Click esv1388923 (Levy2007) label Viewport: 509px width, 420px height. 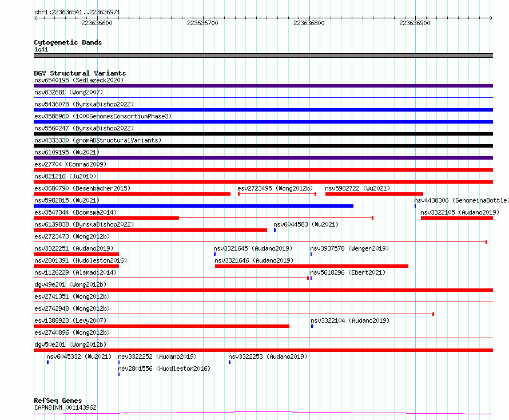point(70,320)
